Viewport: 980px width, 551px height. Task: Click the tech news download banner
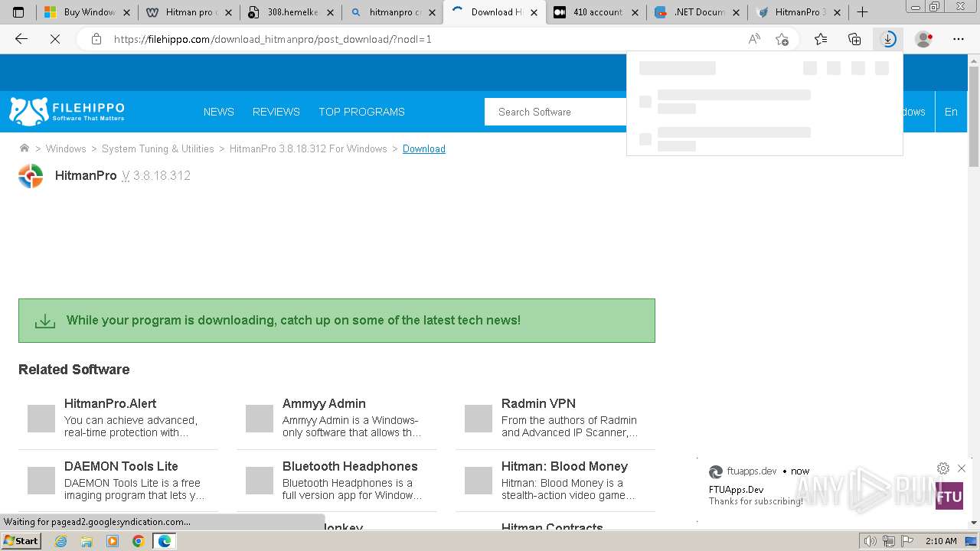[337, 321]
